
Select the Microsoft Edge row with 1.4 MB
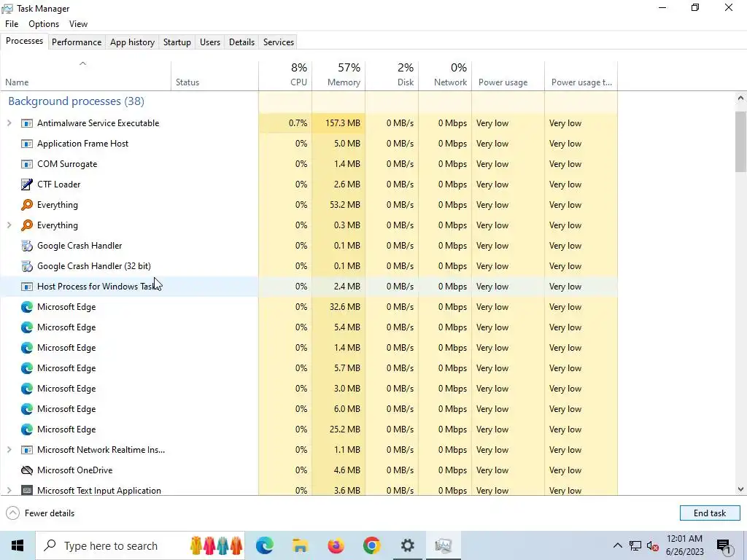point(309,348)
